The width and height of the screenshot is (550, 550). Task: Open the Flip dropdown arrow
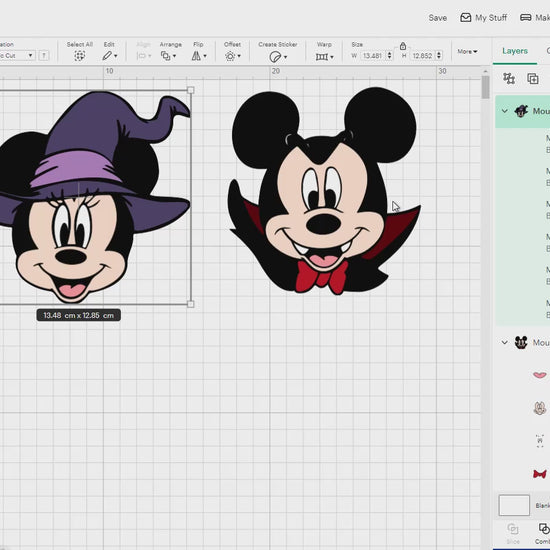[x=205, y=56]
